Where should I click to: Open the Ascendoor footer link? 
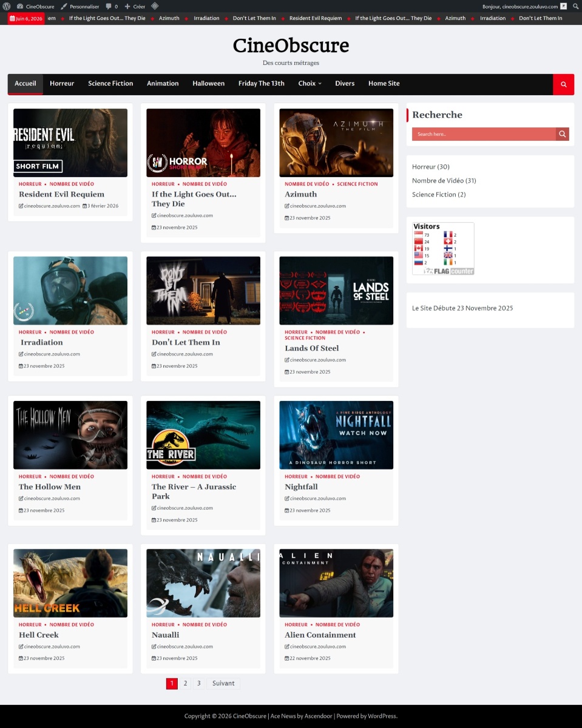pos(318,716)
